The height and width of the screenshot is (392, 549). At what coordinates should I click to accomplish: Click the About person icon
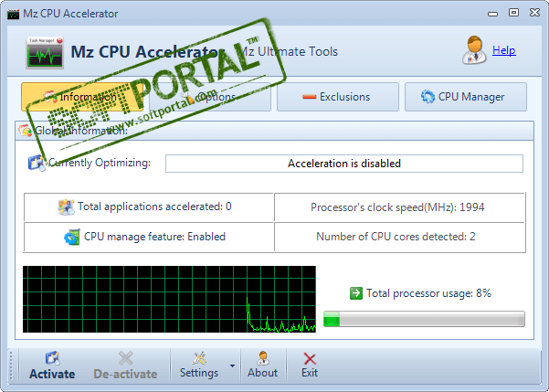(263, 357)
